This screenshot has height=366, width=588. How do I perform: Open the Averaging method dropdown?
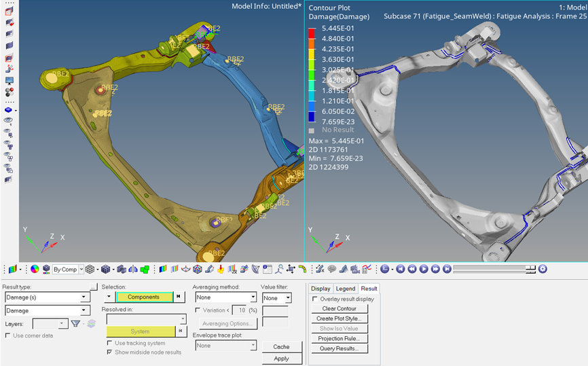click(x=252, y=297)
